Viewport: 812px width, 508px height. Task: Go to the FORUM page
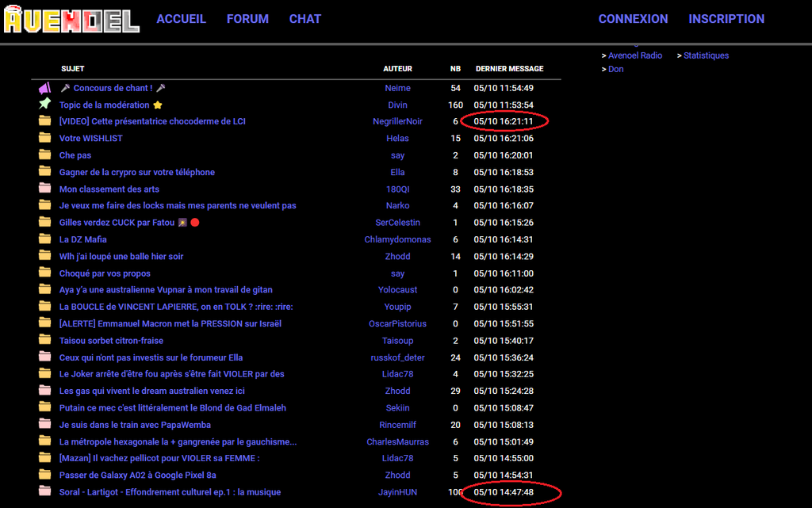tap(247, 19)
